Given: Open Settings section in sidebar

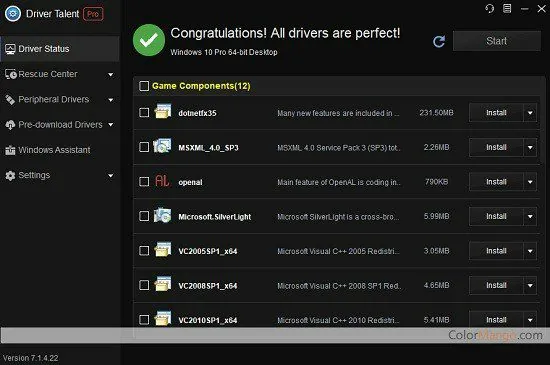Looking at the screenshot, I should [x=60, y=175].
